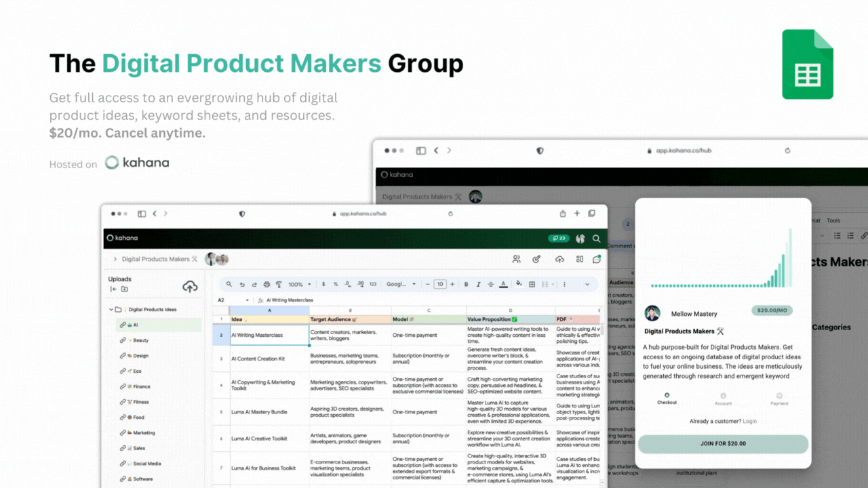The width and height of the screenshot is (868, 488).
Task: Decrease font size with the minus button
Action: tap(429, 285)
